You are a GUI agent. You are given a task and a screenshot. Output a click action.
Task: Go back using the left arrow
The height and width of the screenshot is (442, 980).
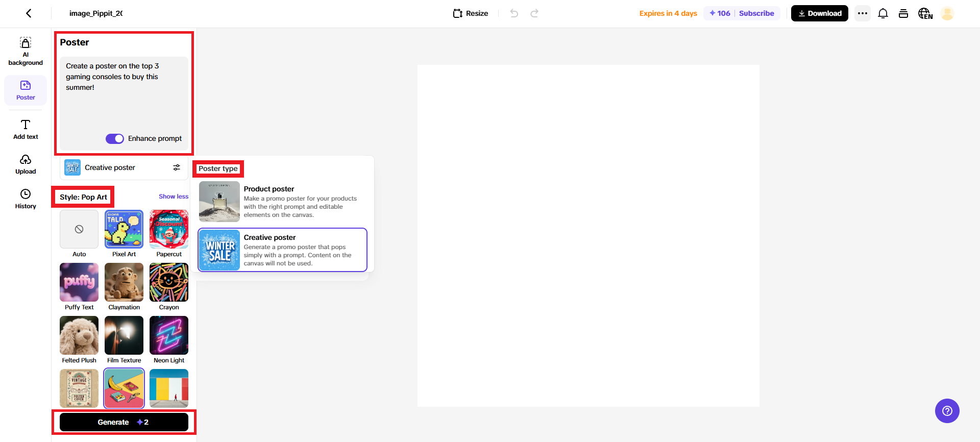click(29, 13)
